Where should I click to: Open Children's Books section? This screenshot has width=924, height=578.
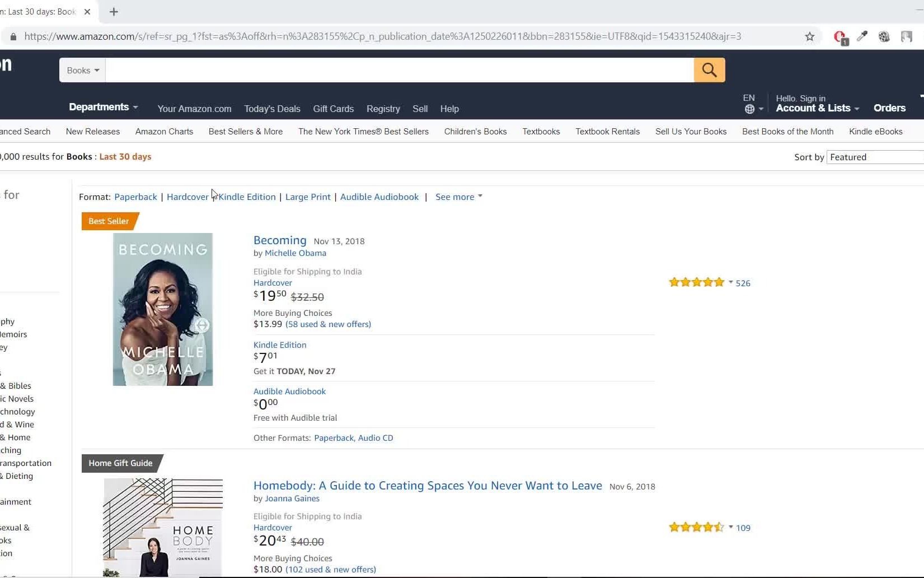476,132
